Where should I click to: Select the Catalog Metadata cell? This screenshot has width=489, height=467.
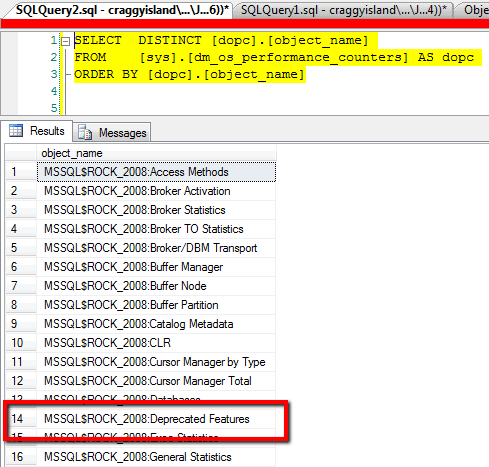click(156, 324)
